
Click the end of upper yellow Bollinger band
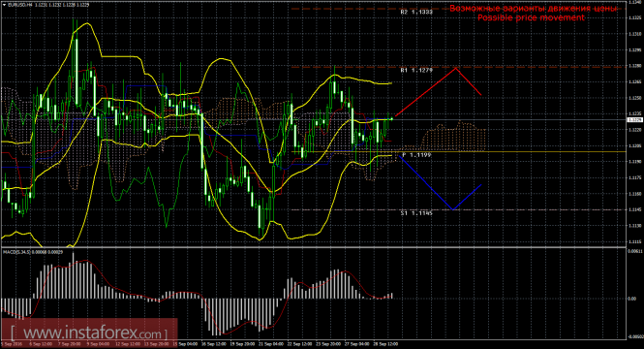[391, 83]
